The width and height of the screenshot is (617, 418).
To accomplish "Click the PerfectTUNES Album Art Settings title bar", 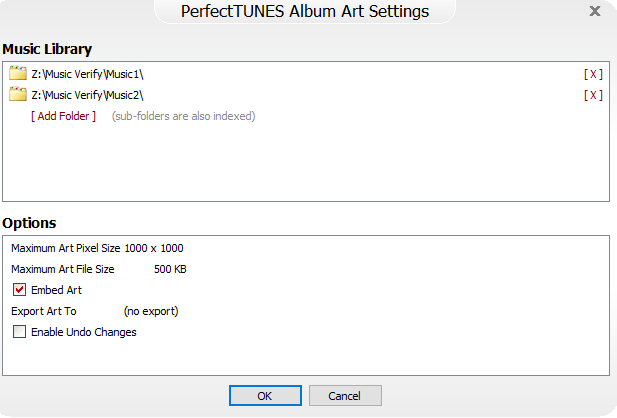I will (304, 12).
